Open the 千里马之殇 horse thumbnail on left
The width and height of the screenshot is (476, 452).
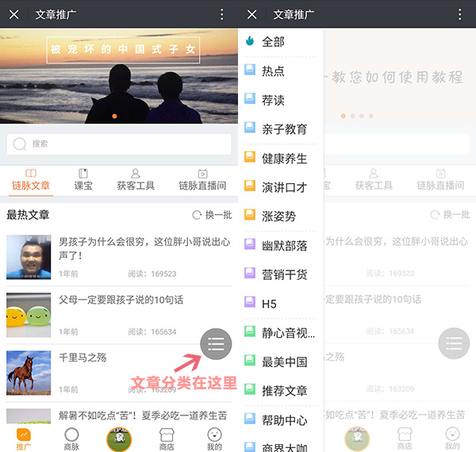[x=29, y=373]
